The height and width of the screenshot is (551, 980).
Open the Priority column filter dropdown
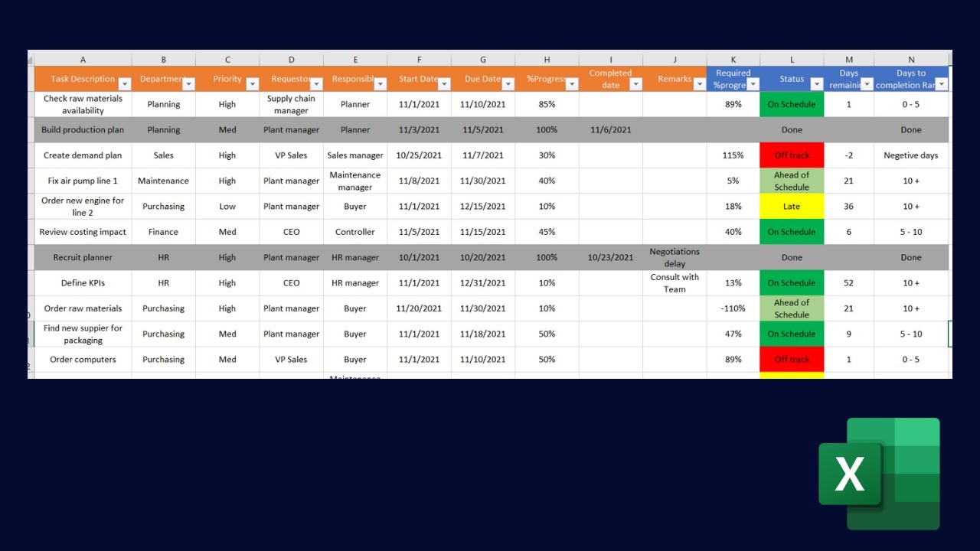pos(253,84)
